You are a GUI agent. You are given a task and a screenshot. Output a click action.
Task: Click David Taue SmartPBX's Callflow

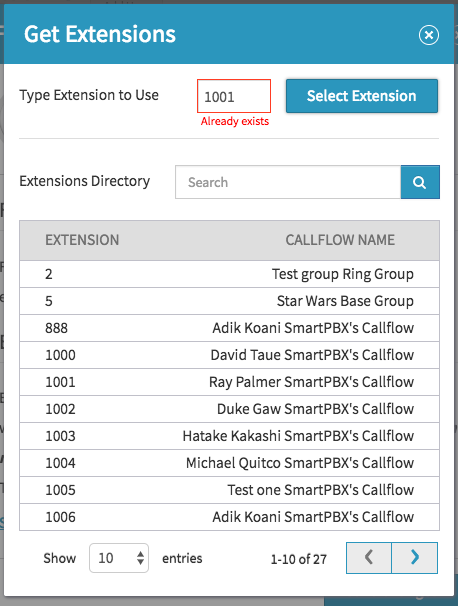312,355
